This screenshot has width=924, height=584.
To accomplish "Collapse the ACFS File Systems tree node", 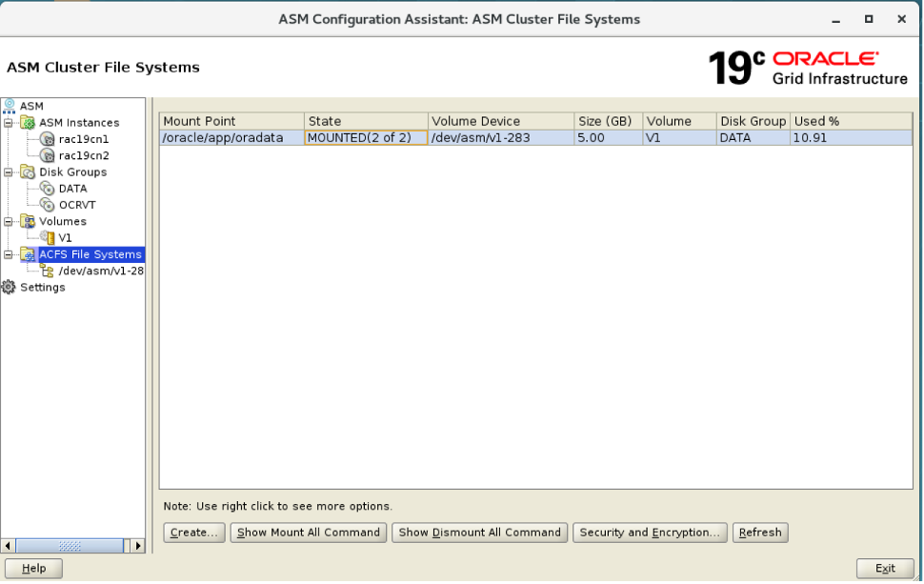I will 9,254.
